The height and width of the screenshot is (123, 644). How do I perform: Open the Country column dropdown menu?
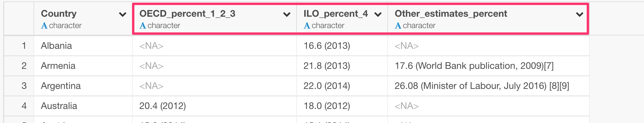tap(123, 14)
